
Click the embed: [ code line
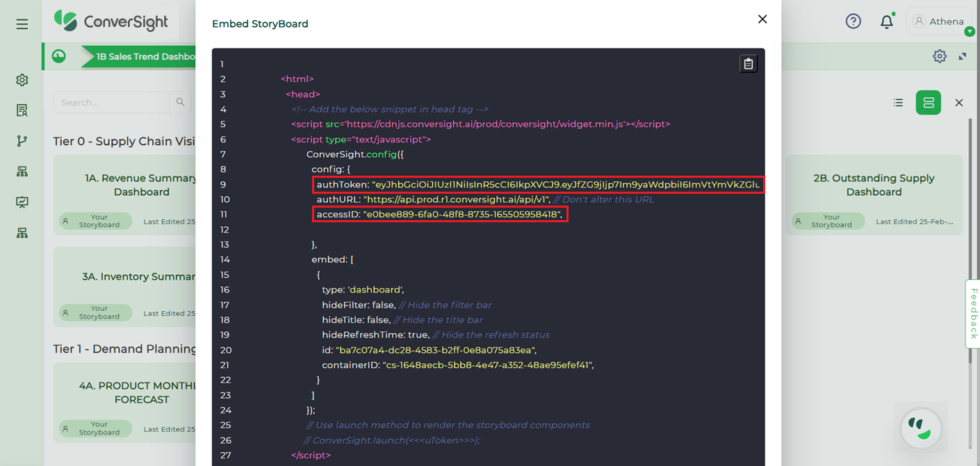pos(333,260)
